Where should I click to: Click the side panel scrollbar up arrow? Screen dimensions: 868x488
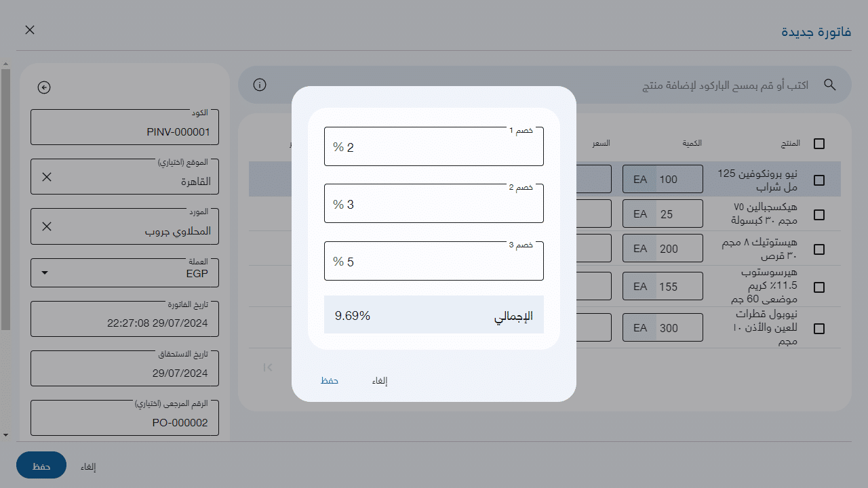(5, 64)
